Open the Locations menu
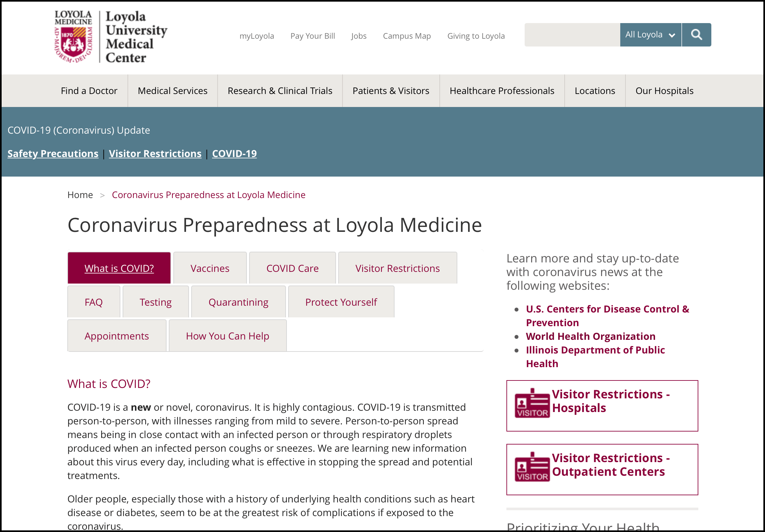This screenshot has width=765, height=532. click(x=595, y=91)
